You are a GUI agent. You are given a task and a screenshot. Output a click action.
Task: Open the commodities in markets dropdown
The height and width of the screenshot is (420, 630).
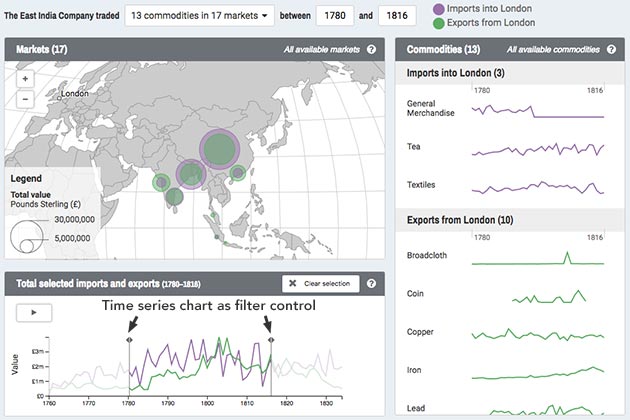tap(200, 16)
